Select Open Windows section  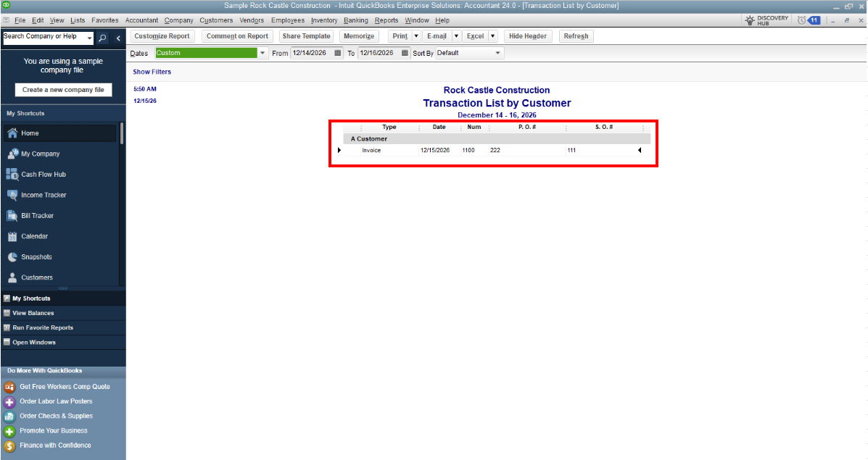[63, 342]
